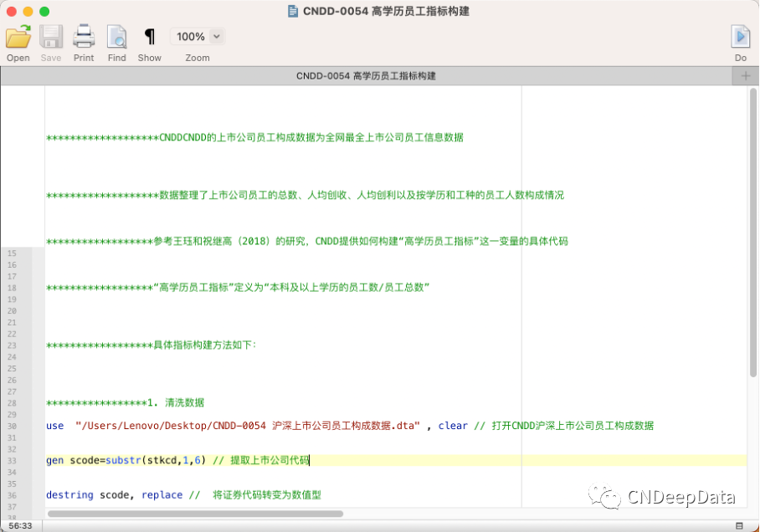Click the comment line '1. 清洗数据'
The height and width of the screenshot is (532, 760).
pos(125,402)
